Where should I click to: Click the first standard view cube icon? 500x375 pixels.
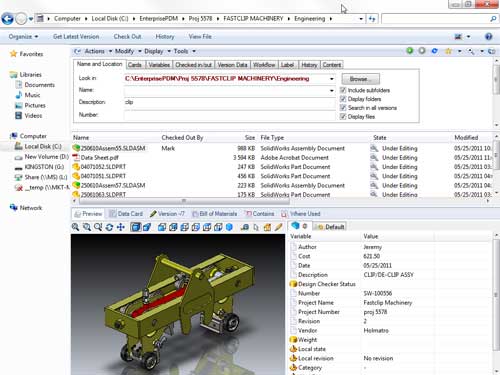162,227
